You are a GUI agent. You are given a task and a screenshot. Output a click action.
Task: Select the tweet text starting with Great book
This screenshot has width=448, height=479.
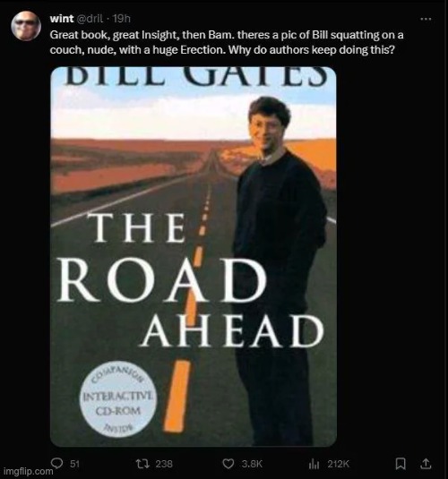pos(227,42)
